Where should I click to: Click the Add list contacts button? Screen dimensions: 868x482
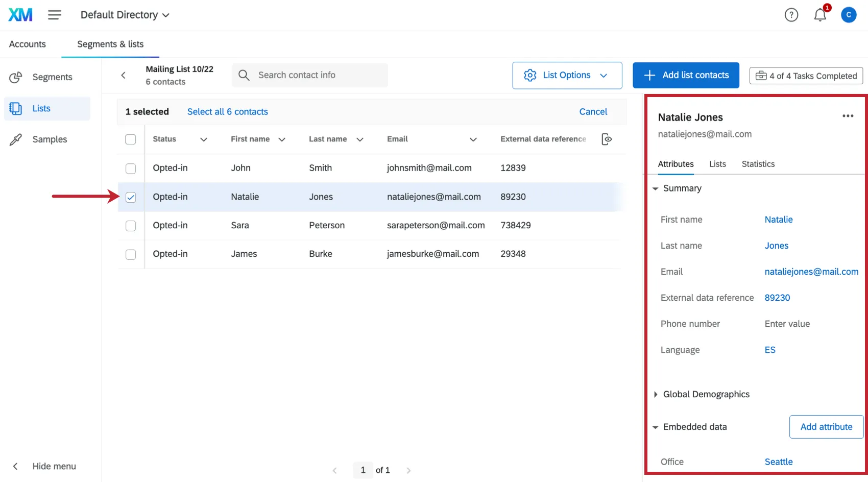tap(685, 76)
